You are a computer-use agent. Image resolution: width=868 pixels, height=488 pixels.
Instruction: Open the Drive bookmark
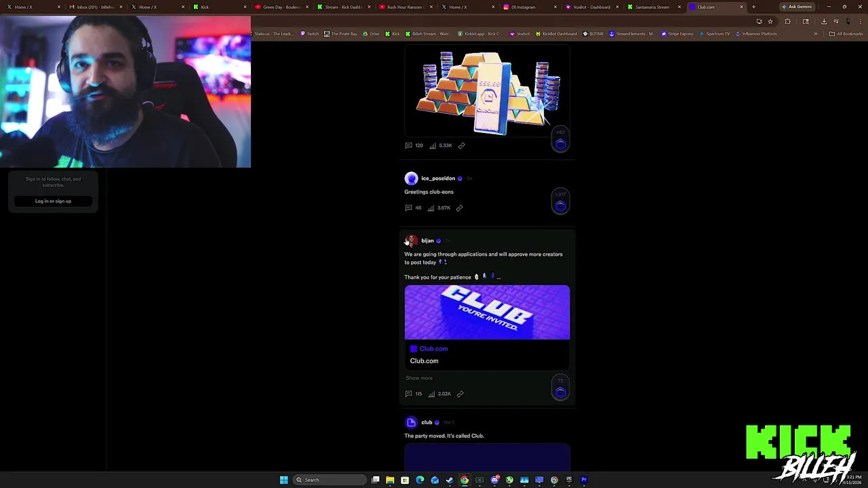pyautogui.click(x=371, y=34)
